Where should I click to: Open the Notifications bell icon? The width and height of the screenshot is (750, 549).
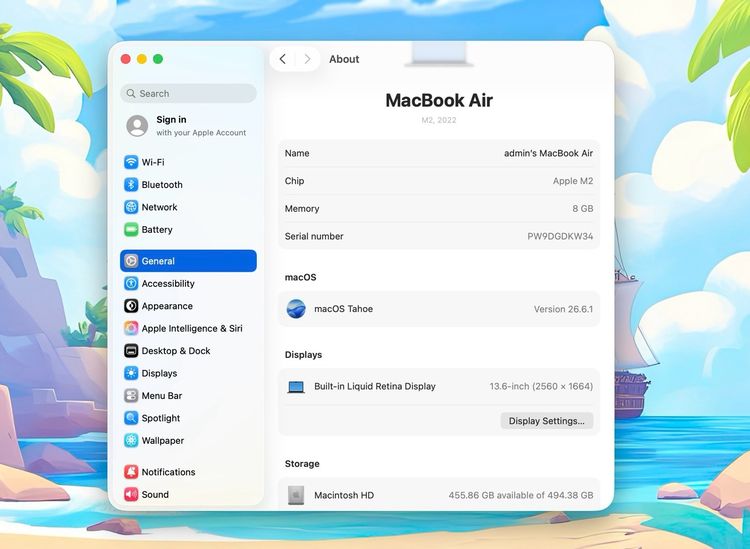coord(131,472)
